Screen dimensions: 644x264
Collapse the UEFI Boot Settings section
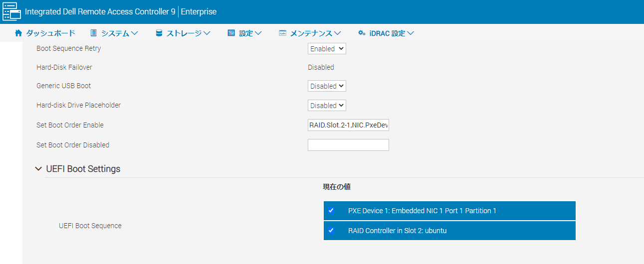pyautogui.click(x=38, y=169)
